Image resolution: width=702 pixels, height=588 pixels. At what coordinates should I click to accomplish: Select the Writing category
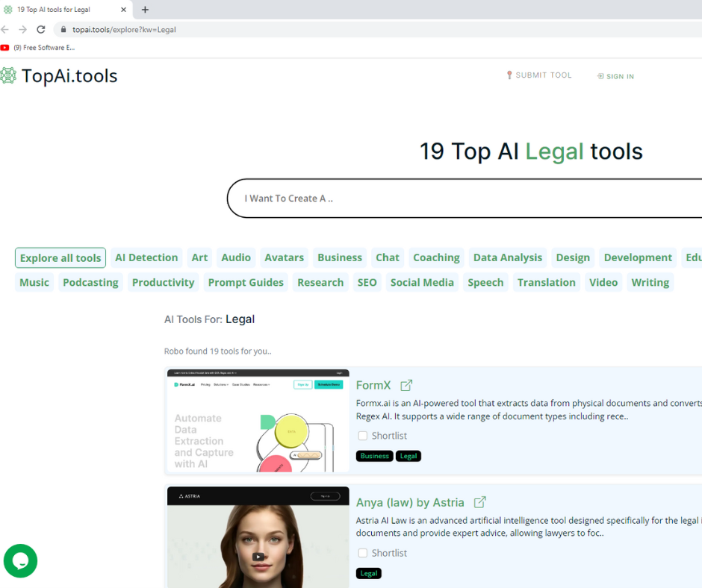(x=650, y=282)
